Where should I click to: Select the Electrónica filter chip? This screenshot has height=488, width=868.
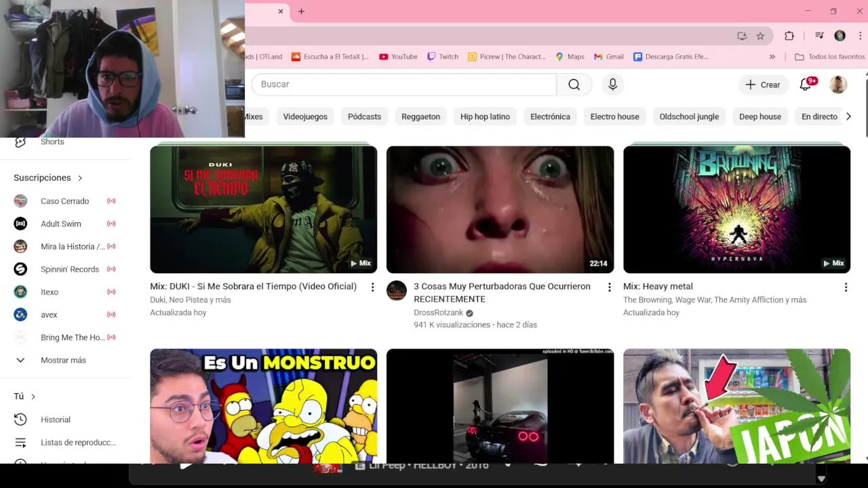point(550,117)
